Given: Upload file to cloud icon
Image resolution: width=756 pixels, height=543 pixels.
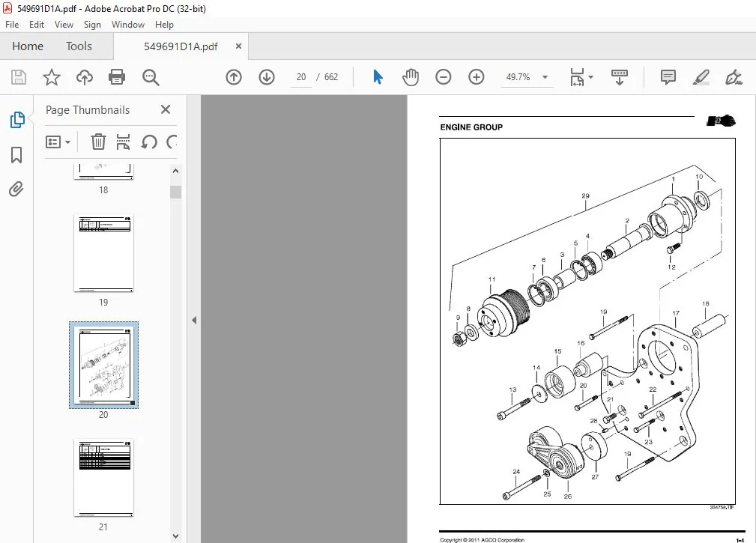Looking at the screenshot, I should click(85, 77).
